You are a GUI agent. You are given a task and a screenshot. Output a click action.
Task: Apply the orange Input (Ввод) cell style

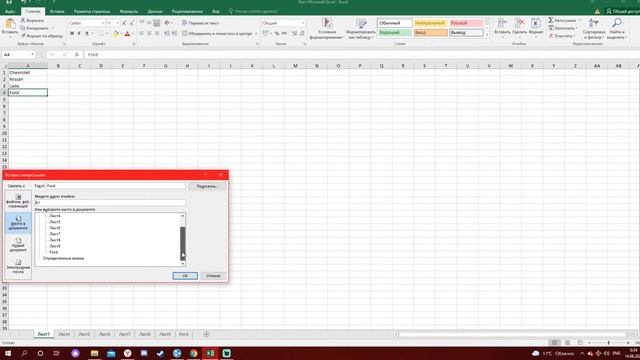pyautogui.click(x=430, y=32)
